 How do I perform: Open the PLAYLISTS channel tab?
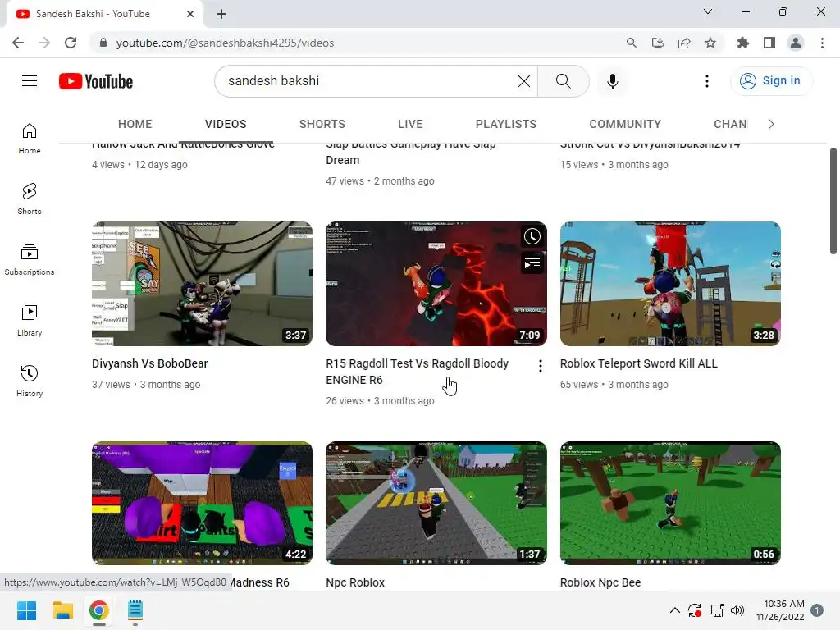pyautogui.click(x=505, y=125)
